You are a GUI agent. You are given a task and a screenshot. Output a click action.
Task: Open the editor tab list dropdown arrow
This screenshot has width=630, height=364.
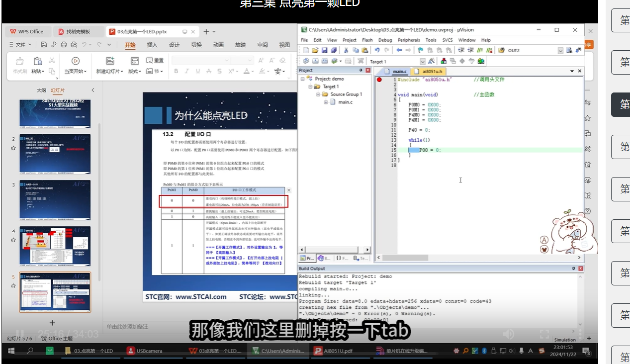[571, 72]
